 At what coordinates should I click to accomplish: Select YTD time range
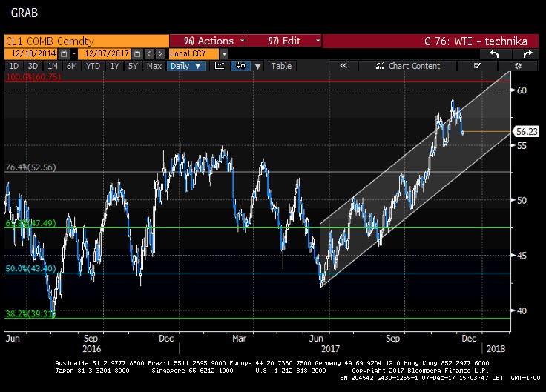click(93, 66)
